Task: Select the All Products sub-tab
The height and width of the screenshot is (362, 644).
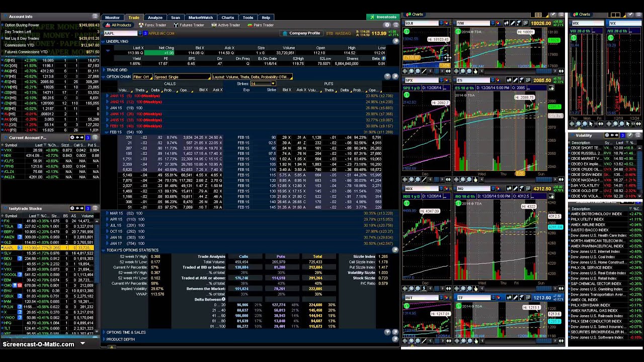Action: click(119, 25)
